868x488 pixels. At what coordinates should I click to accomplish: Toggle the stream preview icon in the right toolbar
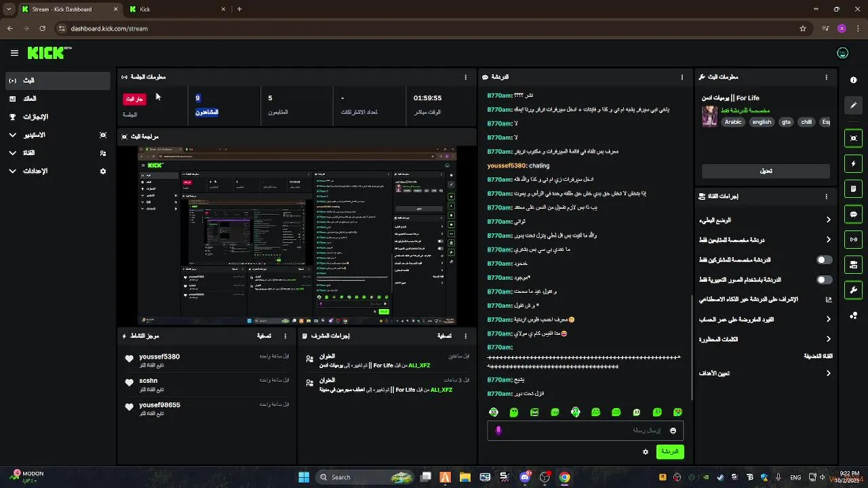(853, 138)
